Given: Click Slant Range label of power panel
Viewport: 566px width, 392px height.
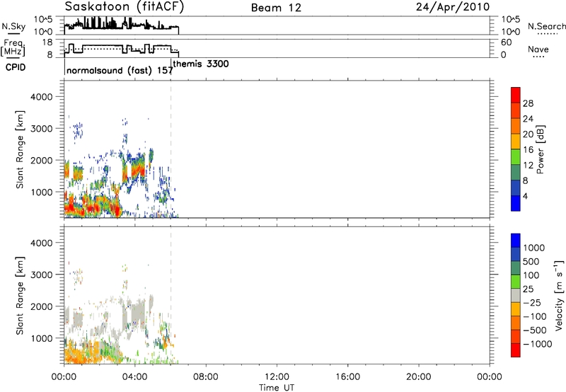Looking at the screenshot, I should pyautogui.click(x=20, y=149).
